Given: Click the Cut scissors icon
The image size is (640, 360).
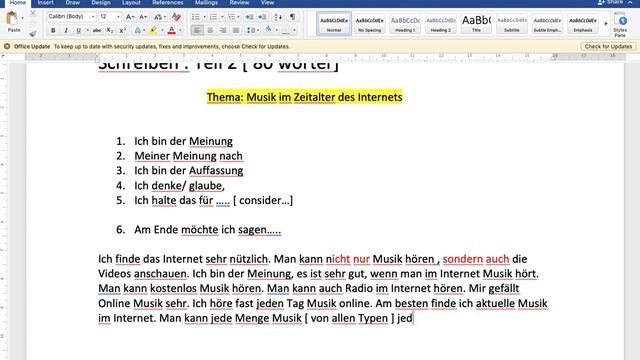Looking at the screenshot, I should (x=33, y=14).
